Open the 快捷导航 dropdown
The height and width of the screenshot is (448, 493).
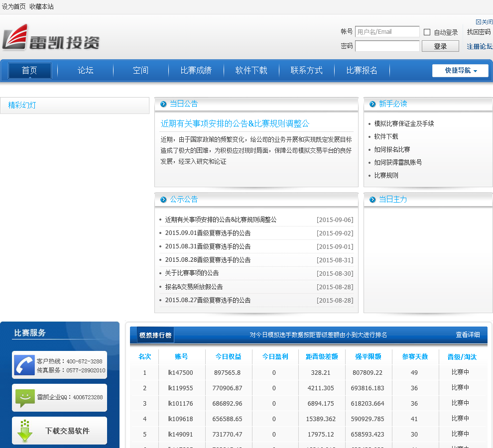click(x=460, y=70)
